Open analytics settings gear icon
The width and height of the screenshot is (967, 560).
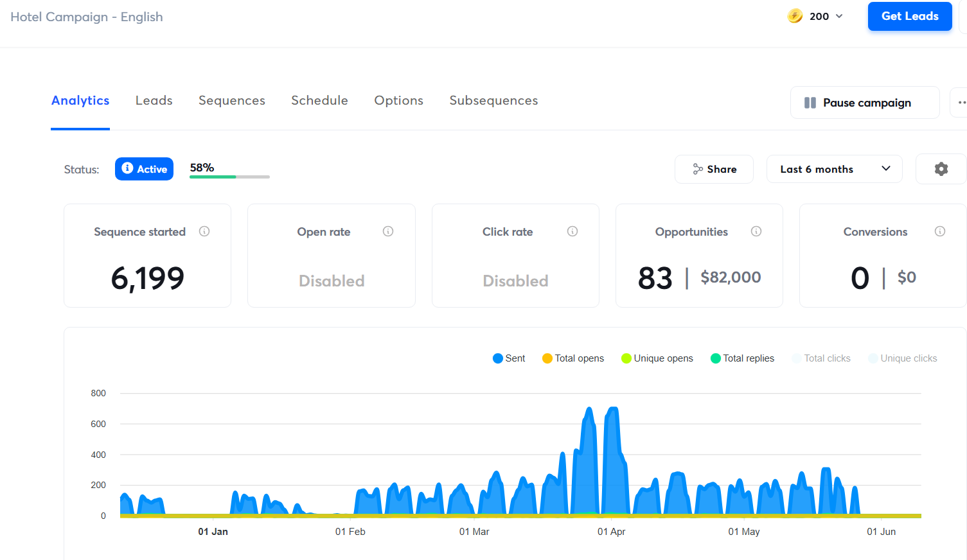[941, 169]
